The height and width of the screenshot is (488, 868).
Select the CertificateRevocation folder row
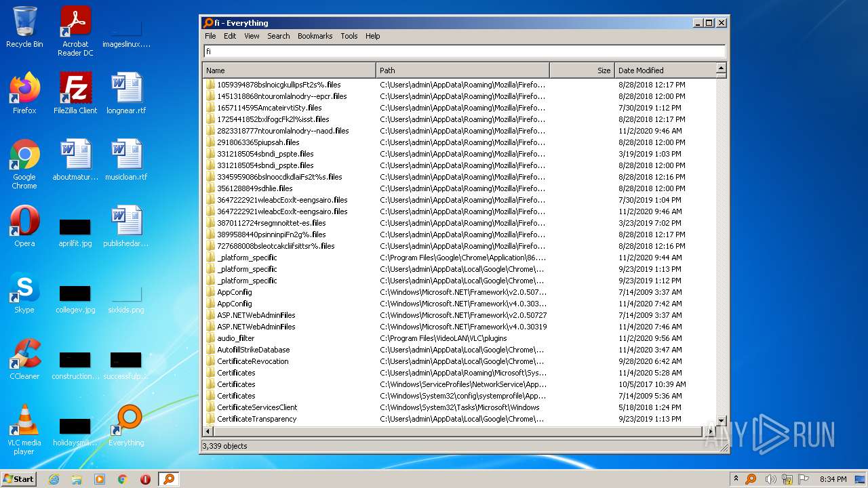click(x=459, y=361)
